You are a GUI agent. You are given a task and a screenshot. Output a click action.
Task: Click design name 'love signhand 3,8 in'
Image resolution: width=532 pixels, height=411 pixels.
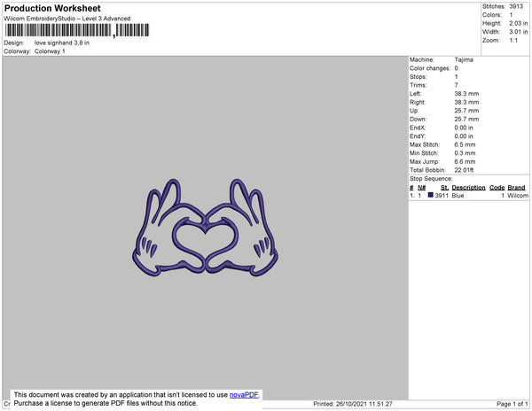click(62, 43)
